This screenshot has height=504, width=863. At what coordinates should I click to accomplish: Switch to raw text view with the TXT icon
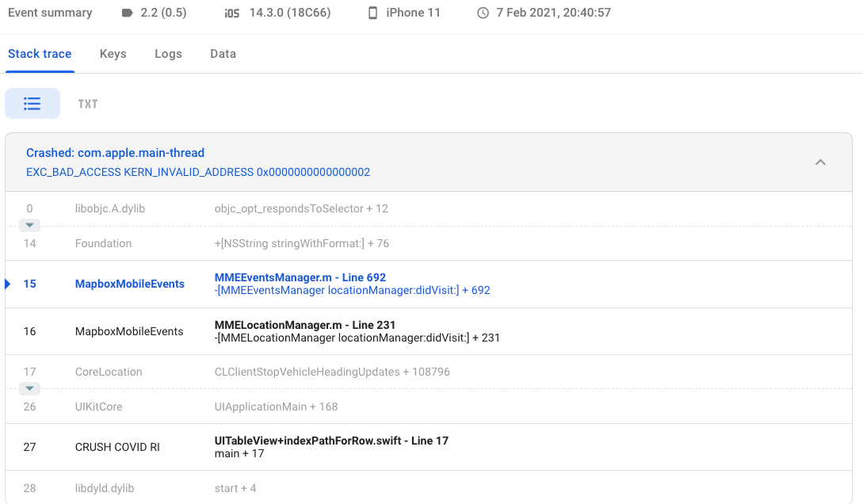click(87, 103)
